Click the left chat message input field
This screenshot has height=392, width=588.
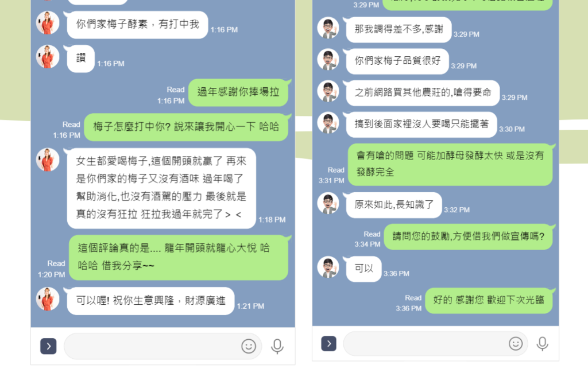163,346
